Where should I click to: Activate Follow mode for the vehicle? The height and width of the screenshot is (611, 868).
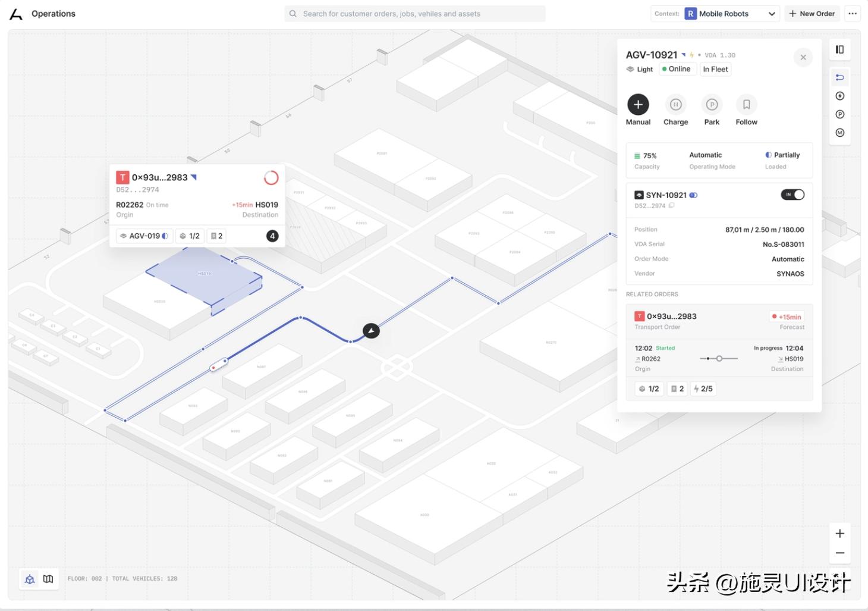[x=746, y=105]
